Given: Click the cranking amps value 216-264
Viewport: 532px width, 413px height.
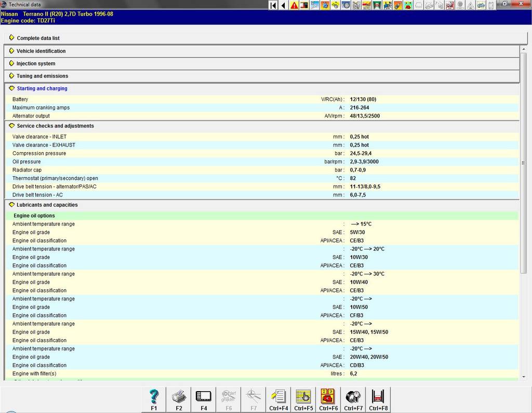Looking at the screenshot, I should pos(360,108).
